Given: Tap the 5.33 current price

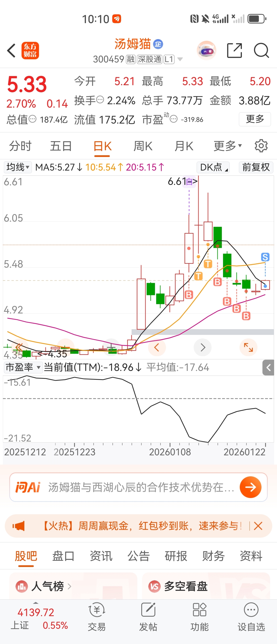Looking at the screenshot, I should [x=27, y=84].
